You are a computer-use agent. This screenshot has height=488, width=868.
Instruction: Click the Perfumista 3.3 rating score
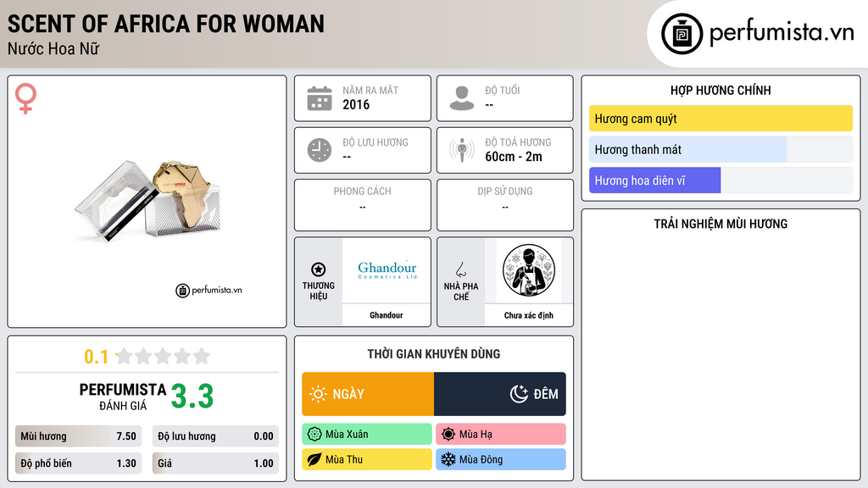(x=192, y=396)
